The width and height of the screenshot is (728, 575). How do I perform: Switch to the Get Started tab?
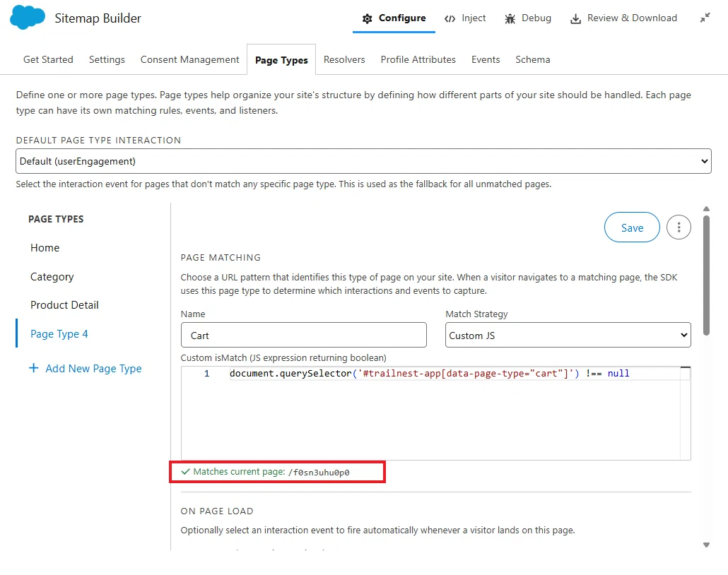(48, 59)
